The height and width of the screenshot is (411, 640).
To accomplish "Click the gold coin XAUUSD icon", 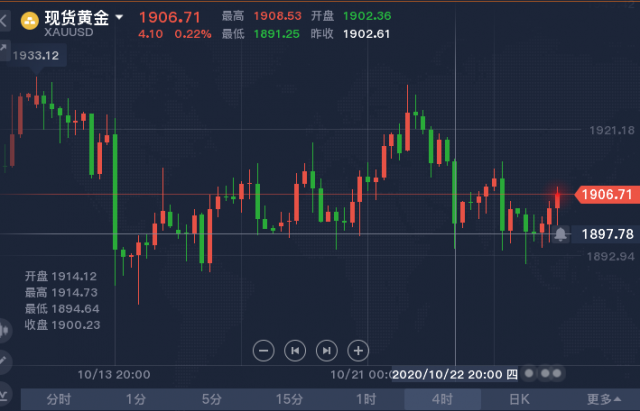I will coord(29,20).
